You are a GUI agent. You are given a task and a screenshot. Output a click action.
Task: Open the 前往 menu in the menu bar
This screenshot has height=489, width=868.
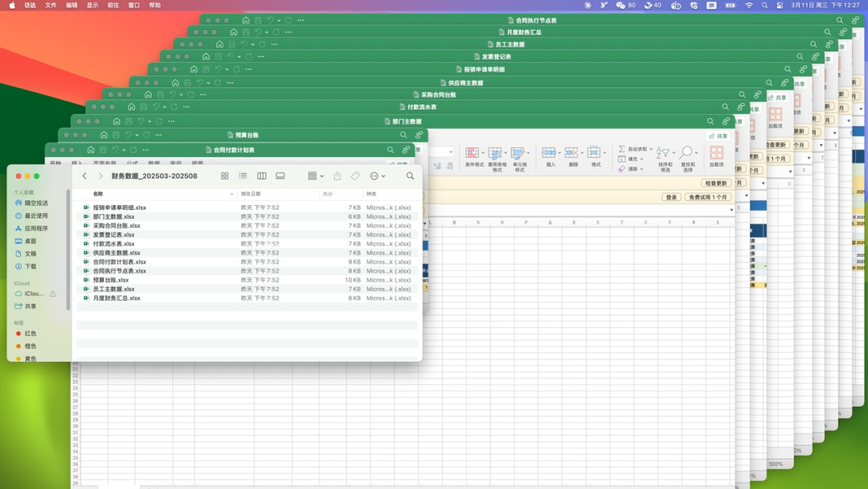coord(113,5)
